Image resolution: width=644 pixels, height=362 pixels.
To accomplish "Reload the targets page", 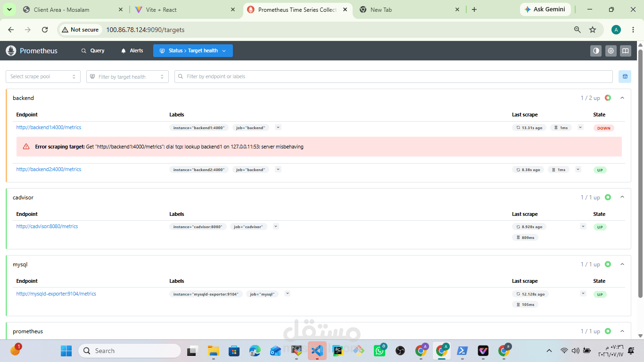I will (45, 30).
